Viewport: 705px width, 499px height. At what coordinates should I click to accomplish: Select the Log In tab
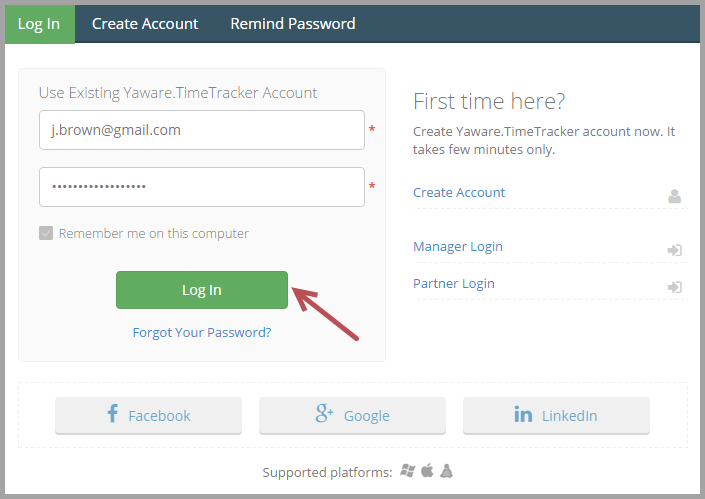[x=39, y=24]
